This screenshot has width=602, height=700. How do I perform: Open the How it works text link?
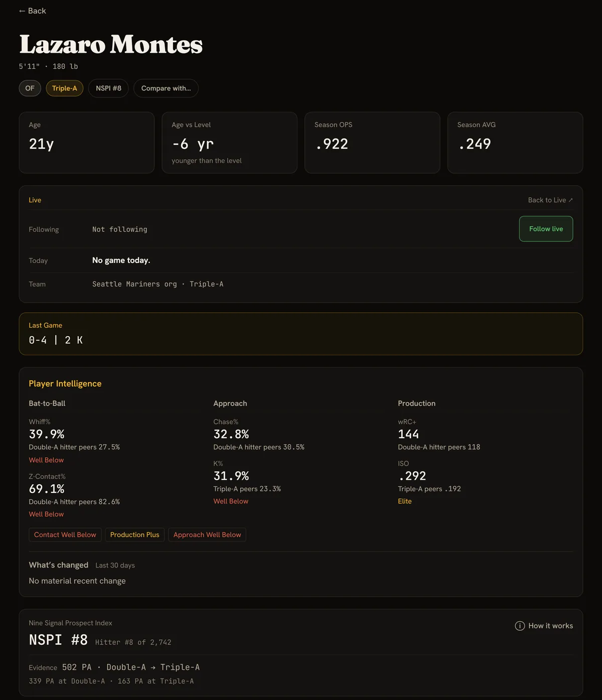tap(550, 626)
